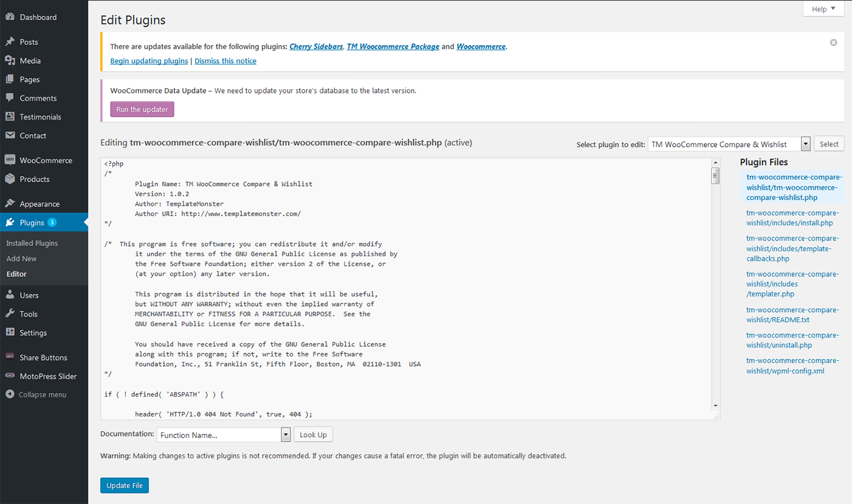The height and width of the screenshot is (504, 852).
Task: Go to Add New plugin submenu item
Action: [21, 259]
